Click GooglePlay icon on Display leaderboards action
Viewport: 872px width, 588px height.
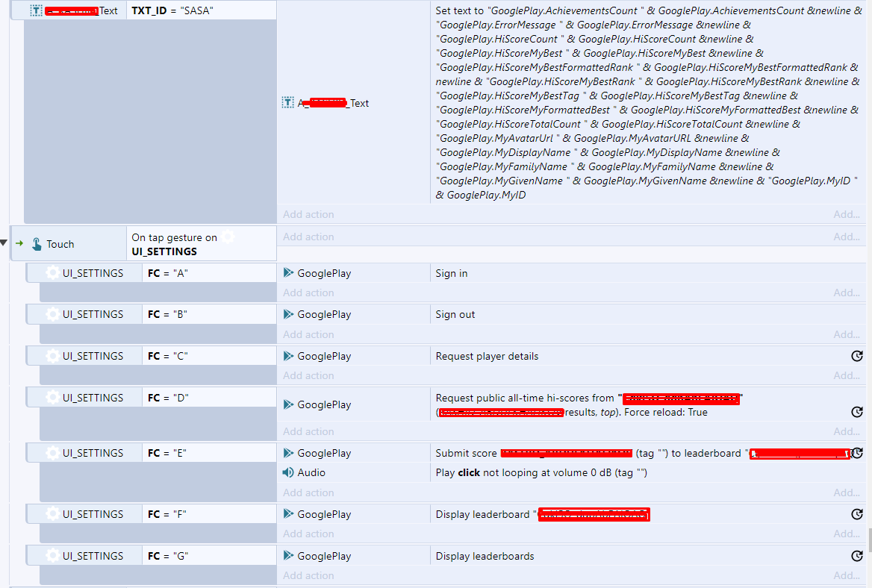[x=288, y=556]
